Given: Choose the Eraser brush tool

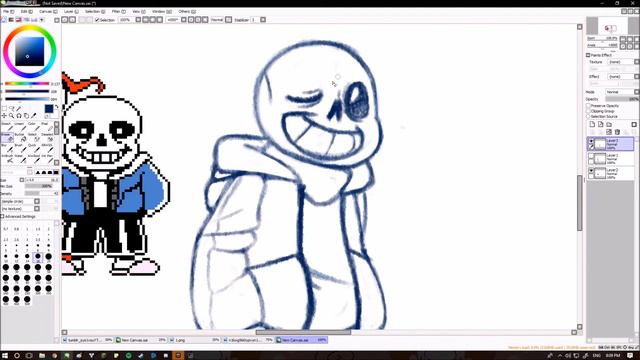Looking at the screenshot, I should click(7, 138).
